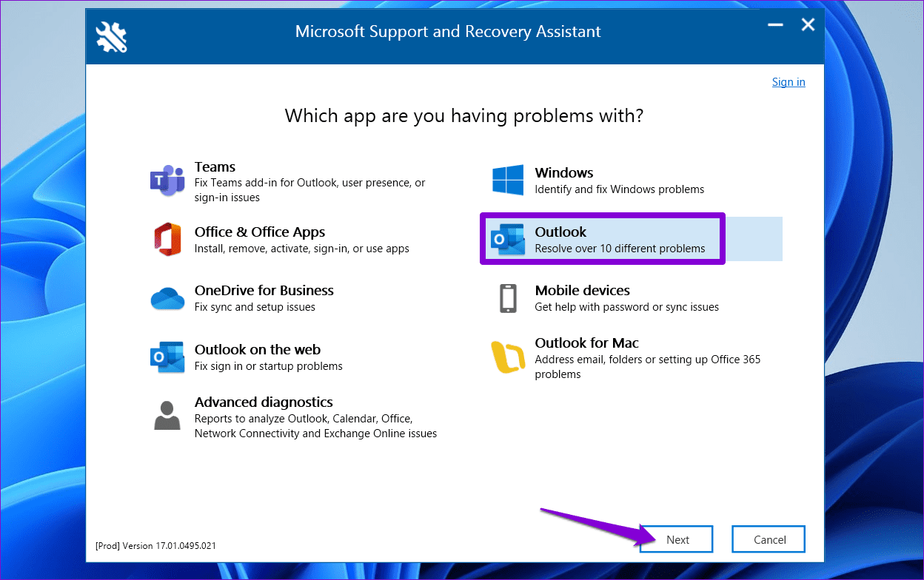Select the Windows logo icon
The height and width of the screenshot is (580, 924).
508,181
